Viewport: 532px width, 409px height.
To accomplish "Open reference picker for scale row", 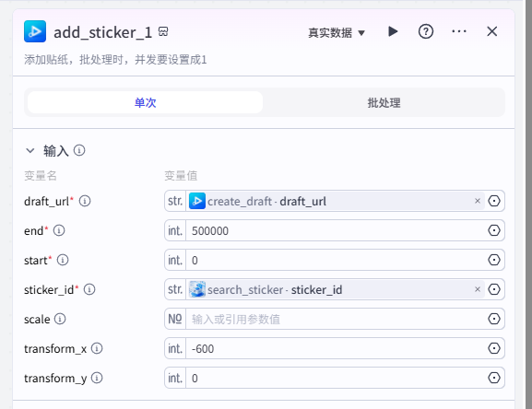I will [494, 319].
